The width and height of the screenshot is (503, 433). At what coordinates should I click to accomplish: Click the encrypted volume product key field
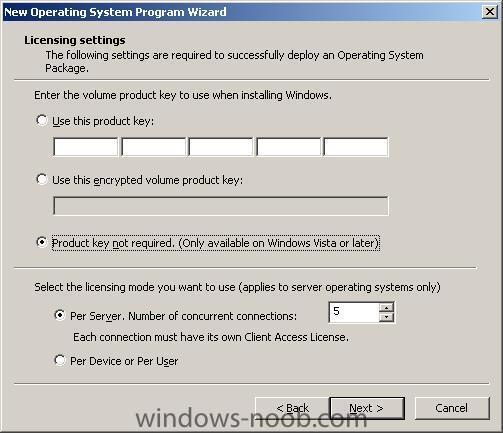click(x=221, y=206)
